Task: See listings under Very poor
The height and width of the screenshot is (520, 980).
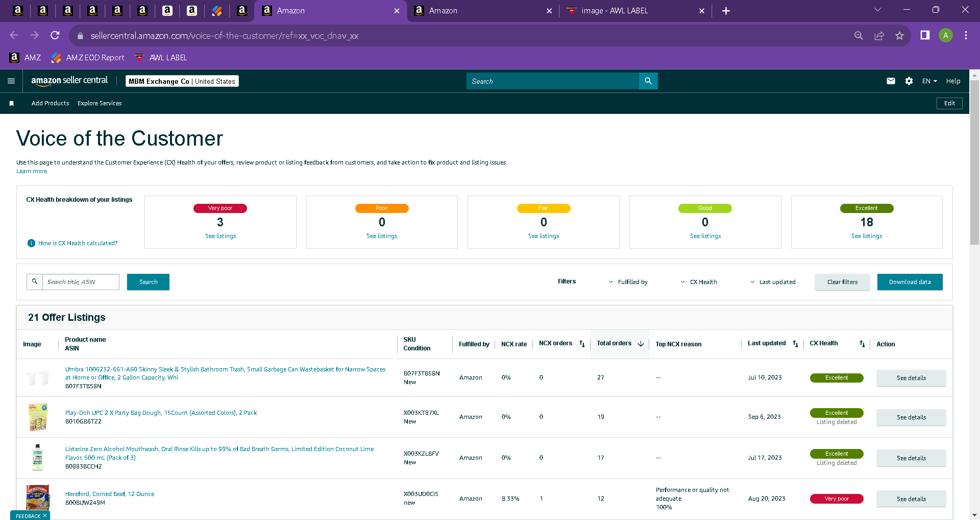Action: click(x=220, y=236)
